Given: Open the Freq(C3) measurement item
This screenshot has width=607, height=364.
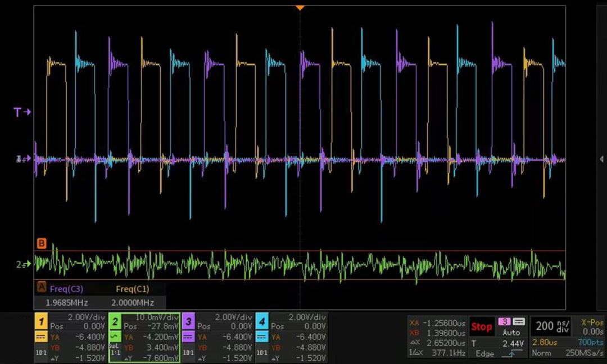Looking at the screenshot, I should 67,289.
